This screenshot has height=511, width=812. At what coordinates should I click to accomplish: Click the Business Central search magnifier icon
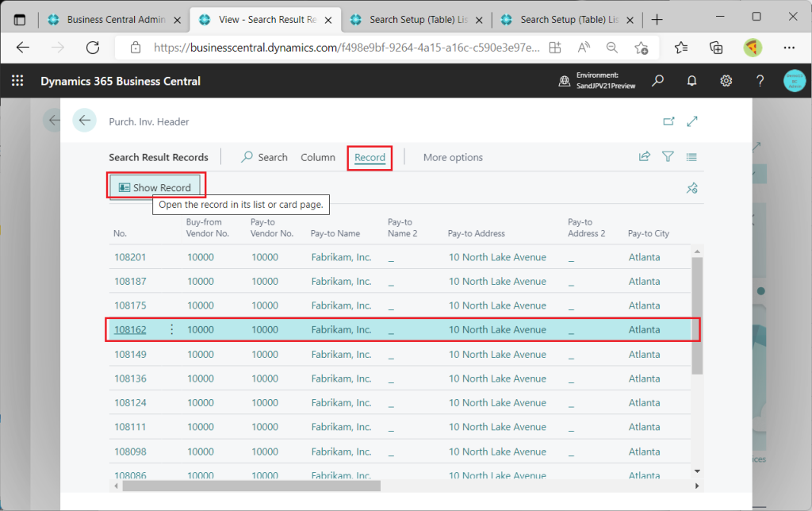(x=657, y=81)
